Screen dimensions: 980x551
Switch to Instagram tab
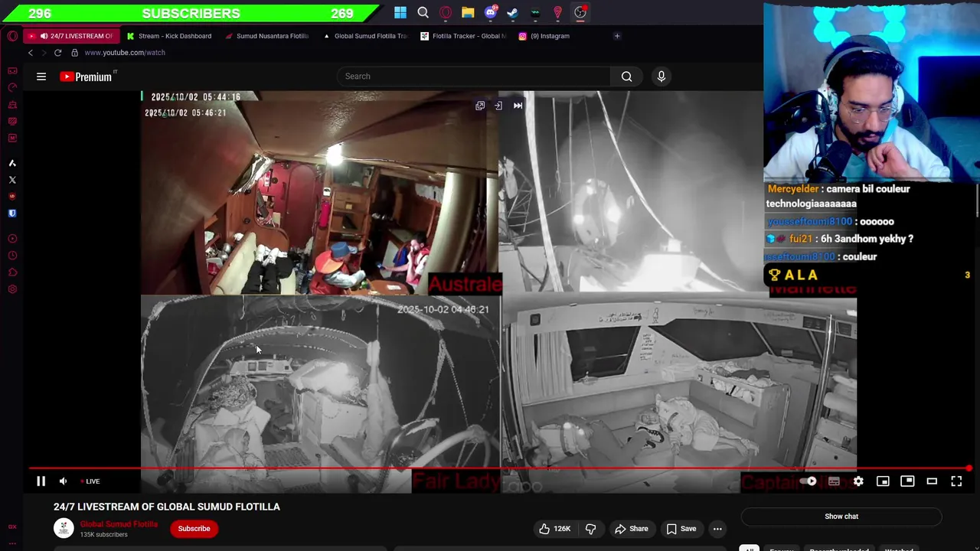click(544, 36)
